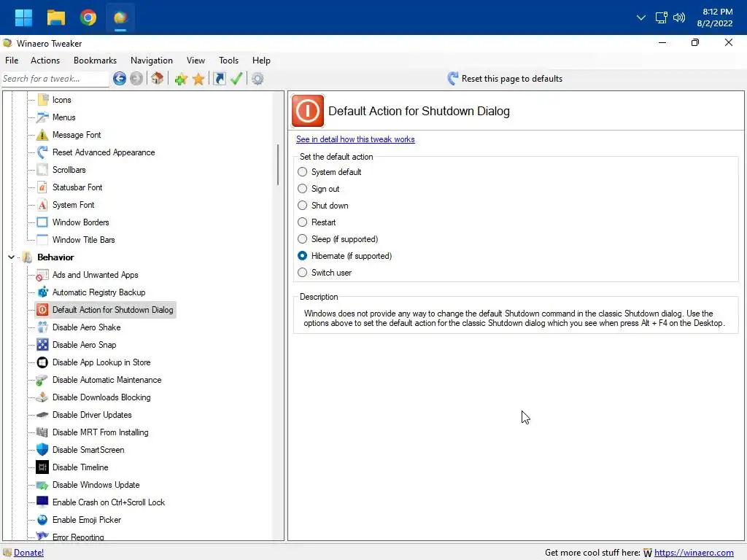Open the Help menu
Image resolution: width=747 pixels, height=560 pixels.
(x=261, y=61)
